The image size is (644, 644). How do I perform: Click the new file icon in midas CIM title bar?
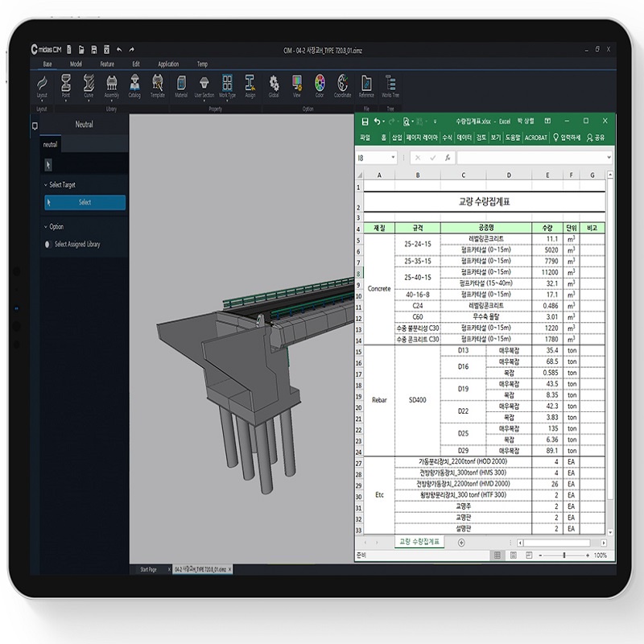point(69,50)
